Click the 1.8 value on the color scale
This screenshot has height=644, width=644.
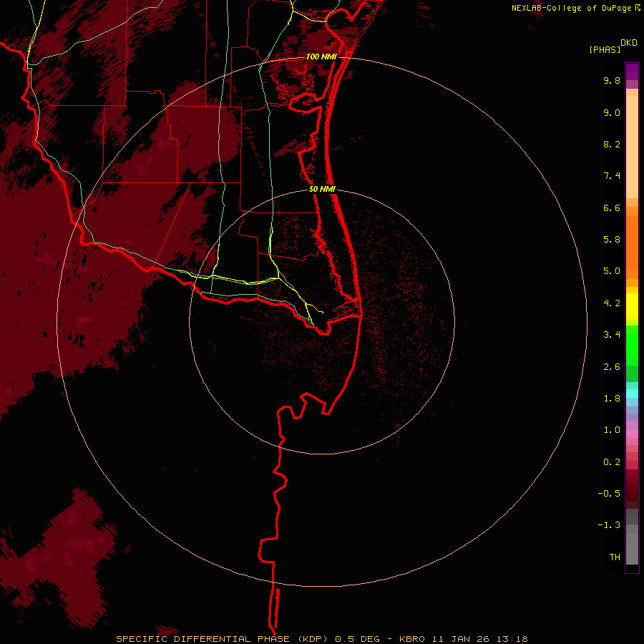tap(612, 399)
